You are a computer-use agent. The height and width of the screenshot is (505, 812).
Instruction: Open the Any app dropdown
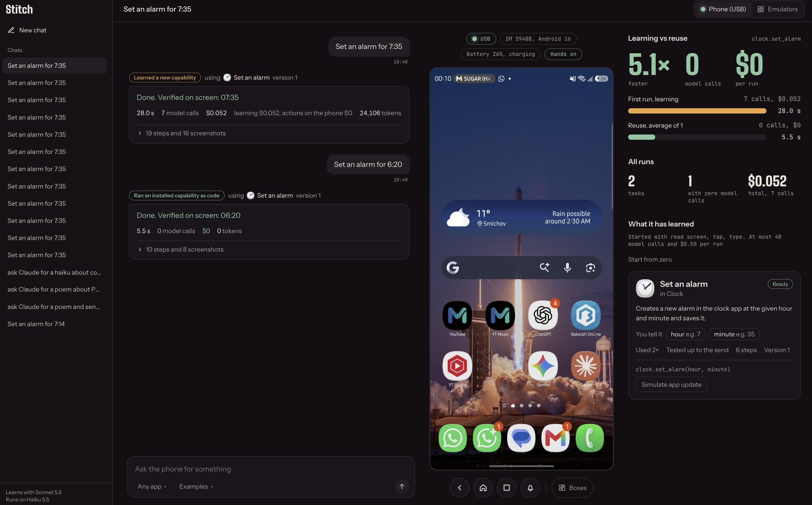pos(152,486)
